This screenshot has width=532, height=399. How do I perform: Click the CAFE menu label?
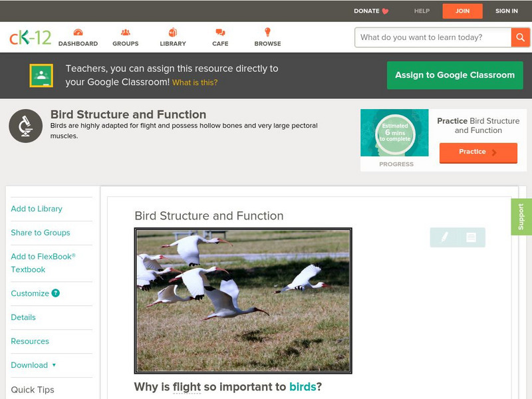[220, 44]
